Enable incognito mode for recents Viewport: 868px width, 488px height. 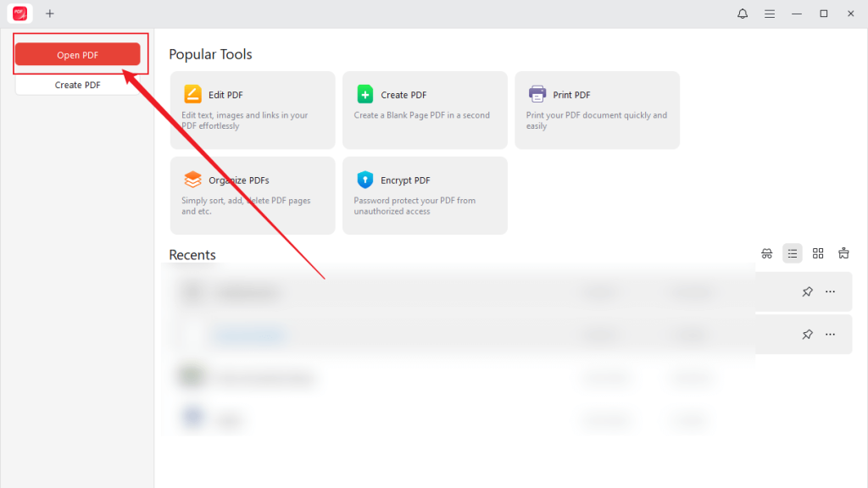(766, 253)
